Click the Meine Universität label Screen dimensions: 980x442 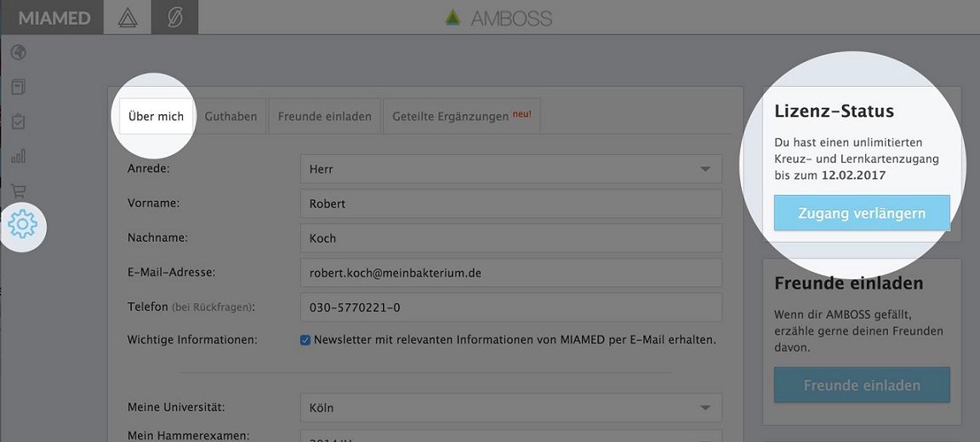point(176,407)
